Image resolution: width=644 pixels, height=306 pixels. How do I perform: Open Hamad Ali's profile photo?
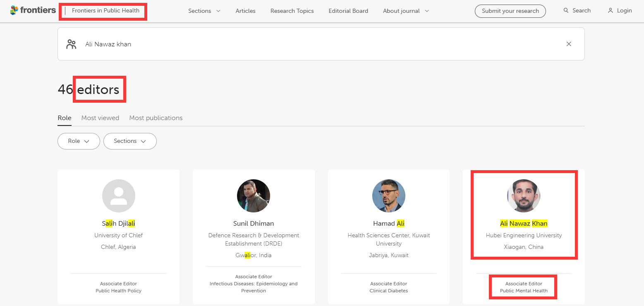tap(389, 196)
